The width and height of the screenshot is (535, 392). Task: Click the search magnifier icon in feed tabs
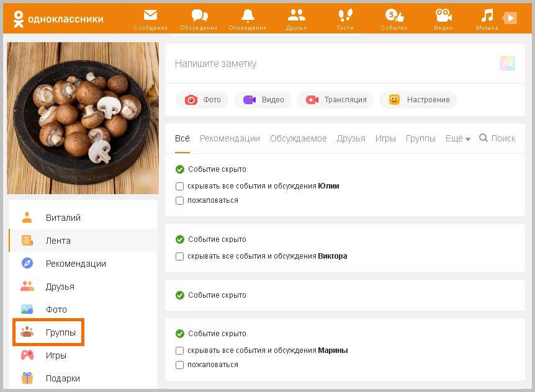pos(483,138)
